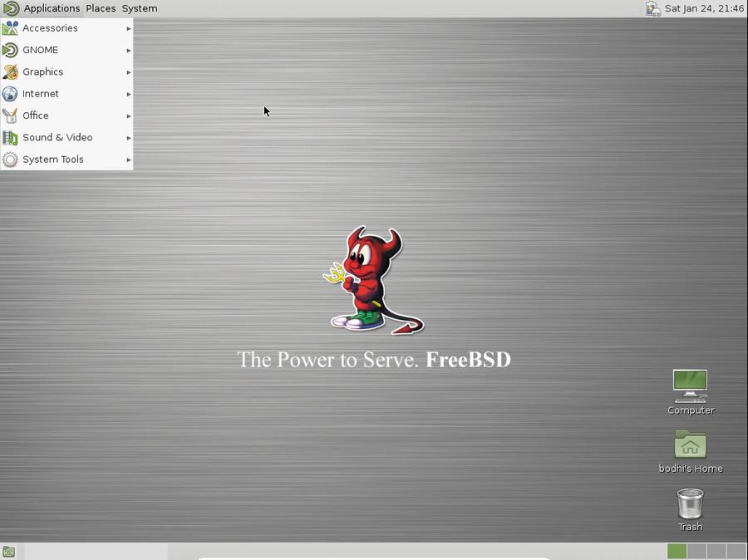This screenshot has height=560, width=748.
Task: Switch to the first green workspace
Action: [x=677, y=552]
